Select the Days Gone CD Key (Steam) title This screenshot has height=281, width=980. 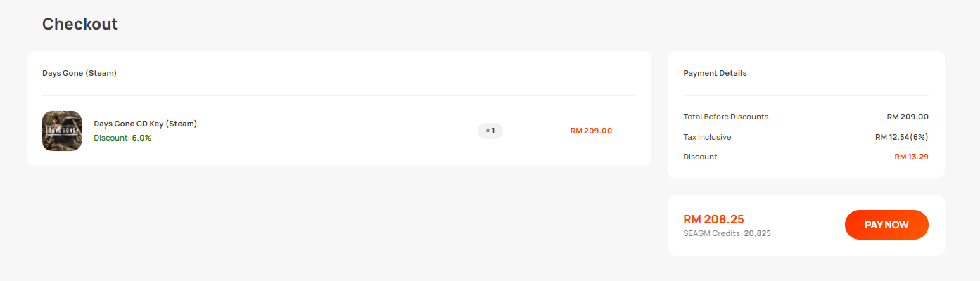[x=146, y=124]
